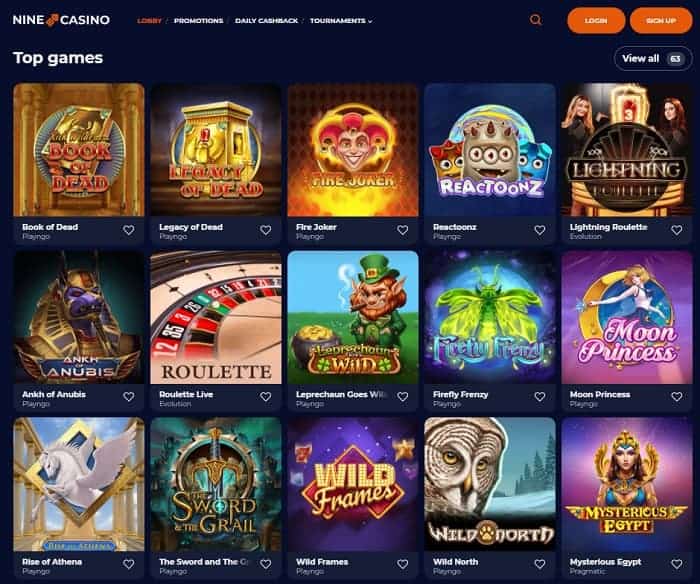The width and height of the screenshot is (700, 584).
Task: Heart the Roulette Live game
Action: point(266,396)
